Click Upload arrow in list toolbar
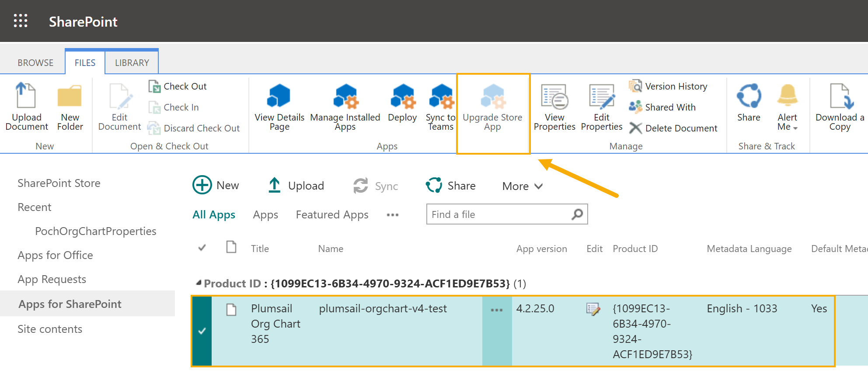The height and width of the screenshot is (380, 868). [274, 185]
